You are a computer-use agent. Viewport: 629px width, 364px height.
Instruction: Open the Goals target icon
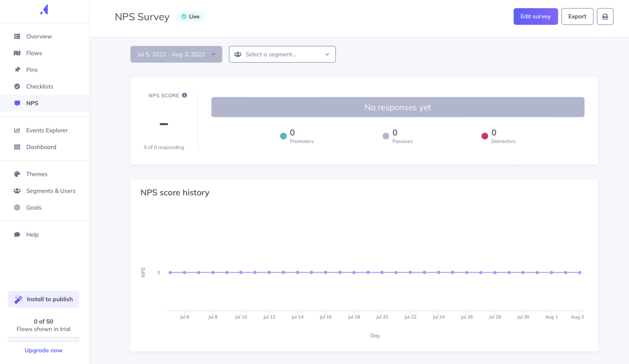[x=17, y=208]
